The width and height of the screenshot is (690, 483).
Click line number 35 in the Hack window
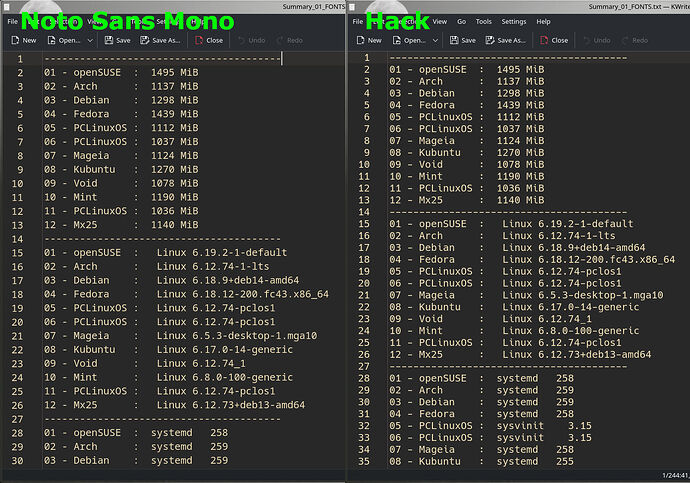tap(364, 461)
